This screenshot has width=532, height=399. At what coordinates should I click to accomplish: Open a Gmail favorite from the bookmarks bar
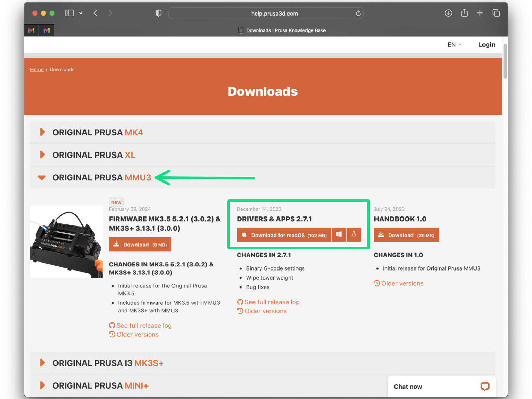[x=31, y=30]
